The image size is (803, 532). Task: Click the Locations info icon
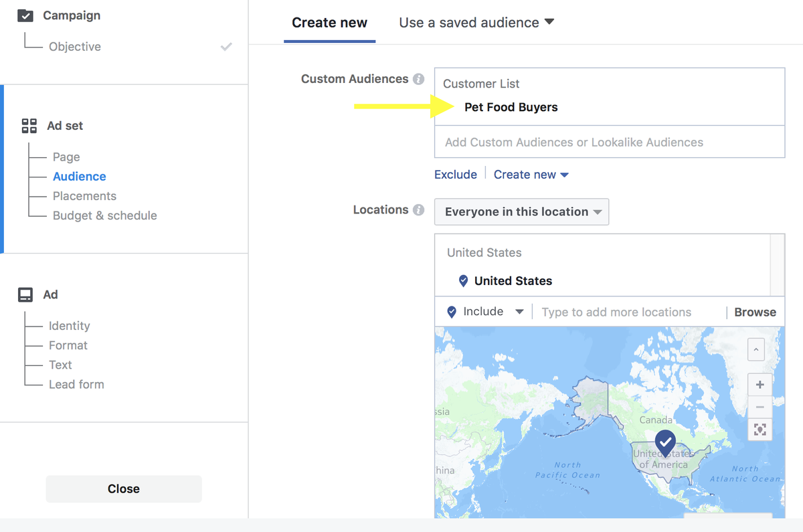(419, 210)
